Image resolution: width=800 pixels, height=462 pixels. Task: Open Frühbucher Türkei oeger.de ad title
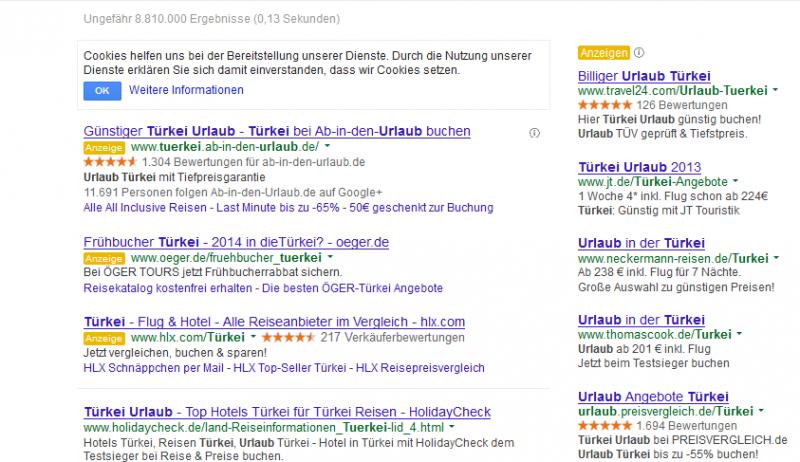pyautogui.click(x=236, y=242)
